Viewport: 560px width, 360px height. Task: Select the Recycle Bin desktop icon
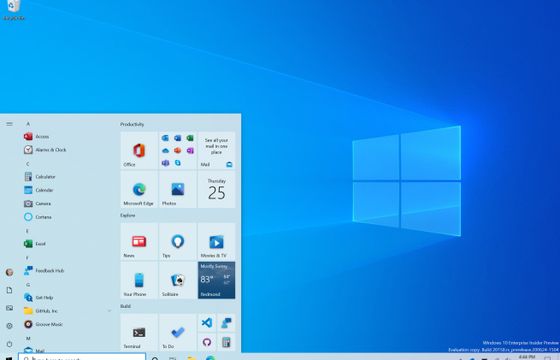coord(14,10)
